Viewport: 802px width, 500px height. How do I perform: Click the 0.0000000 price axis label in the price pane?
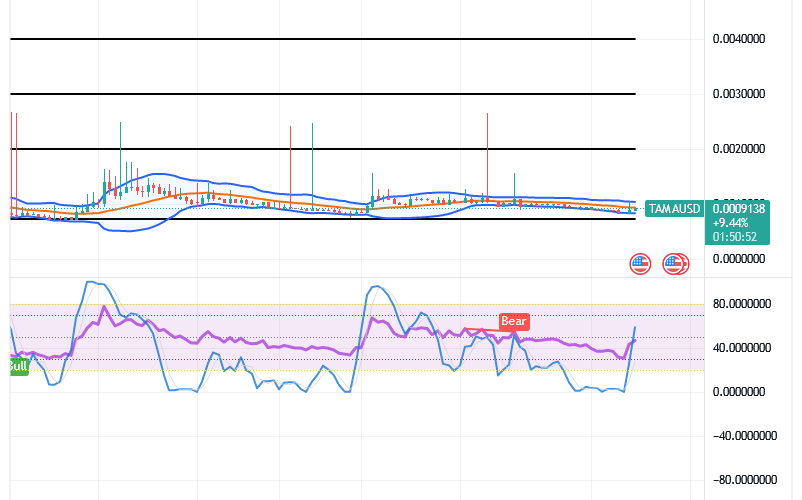[739, 259]
